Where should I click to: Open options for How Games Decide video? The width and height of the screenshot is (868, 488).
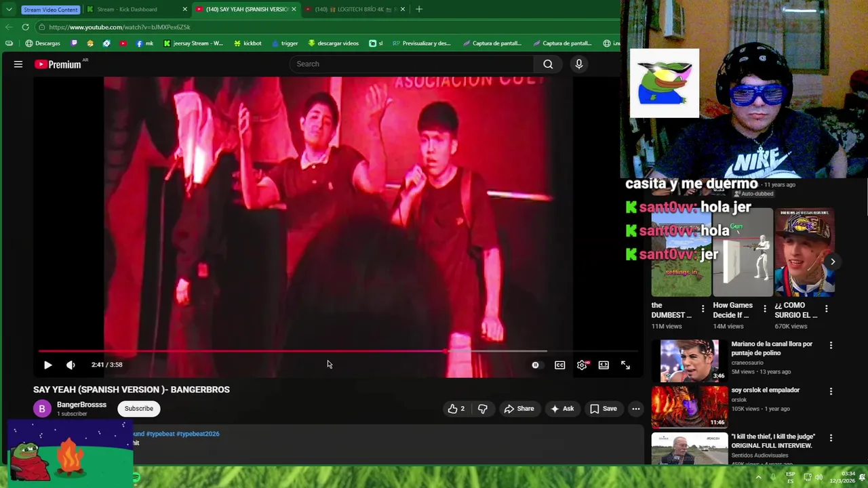pyautogui.click(x=765, y=309)
